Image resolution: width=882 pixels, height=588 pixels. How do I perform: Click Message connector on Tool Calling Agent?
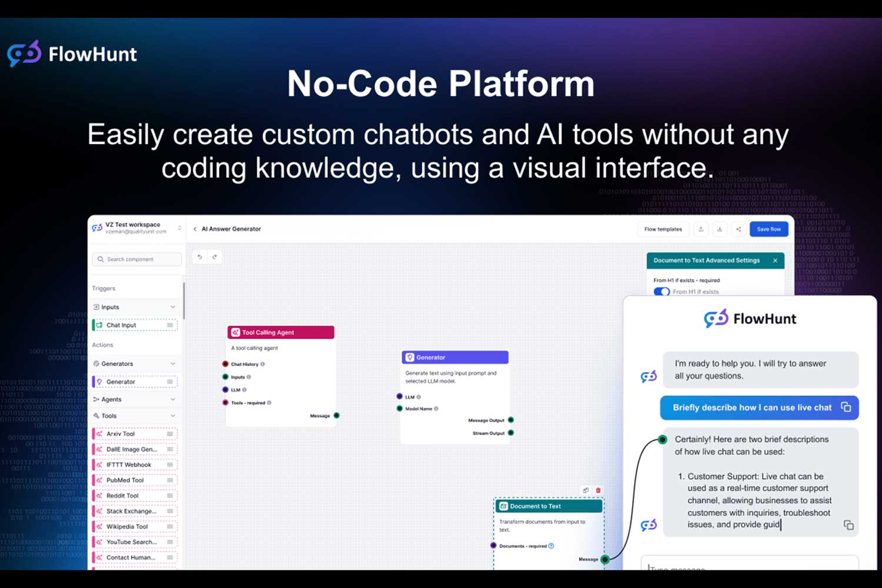click(337, 416)
